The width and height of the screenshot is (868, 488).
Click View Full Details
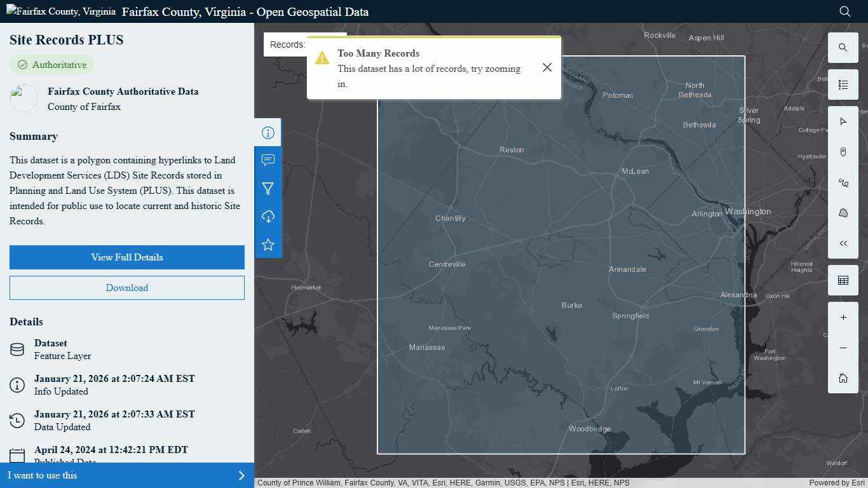click(x=126, y=257)
